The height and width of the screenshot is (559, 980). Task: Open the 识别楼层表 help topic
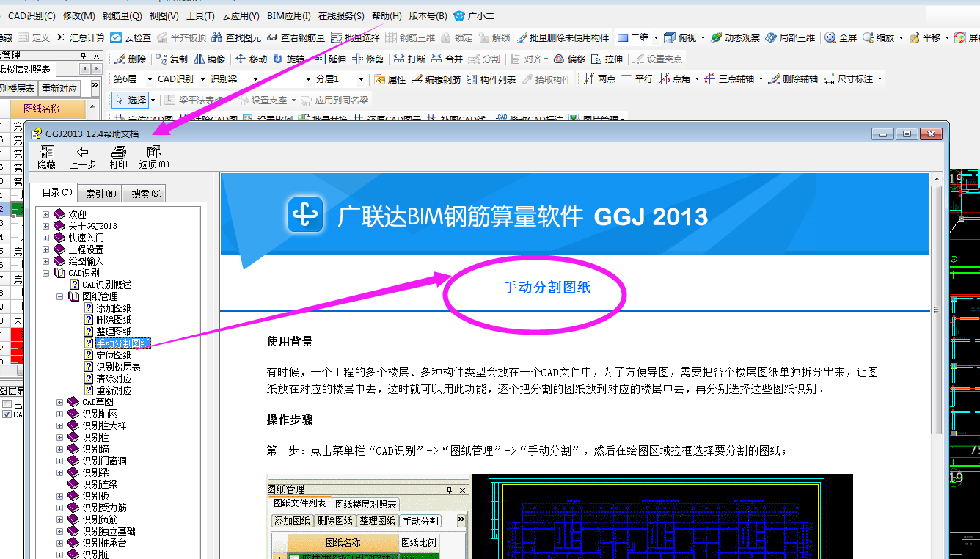point(118,367)
